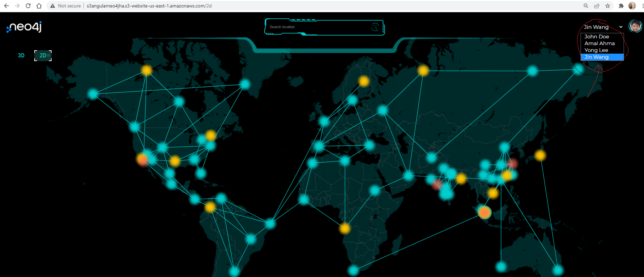The width and height of the screenshot is (644, 277).
Task: Click the browser forward arrow
Action: (x=17, y=6)
